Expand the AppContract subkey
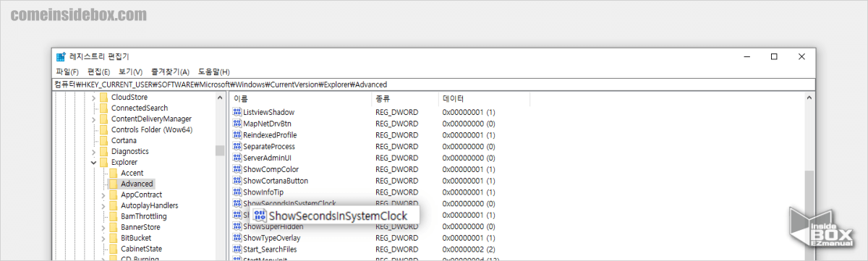 pyautogui.click(x=103, y=195)
